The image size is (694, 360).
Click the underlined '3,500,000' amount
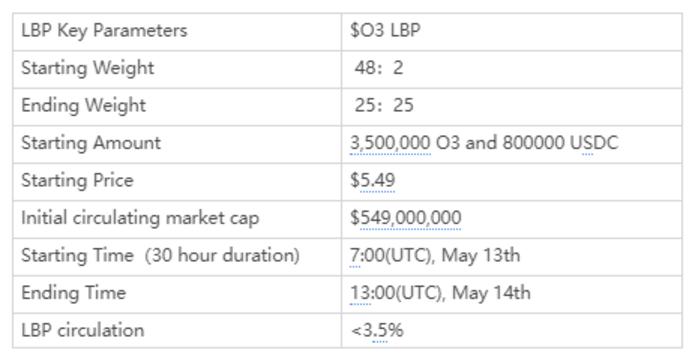[390, 143]
